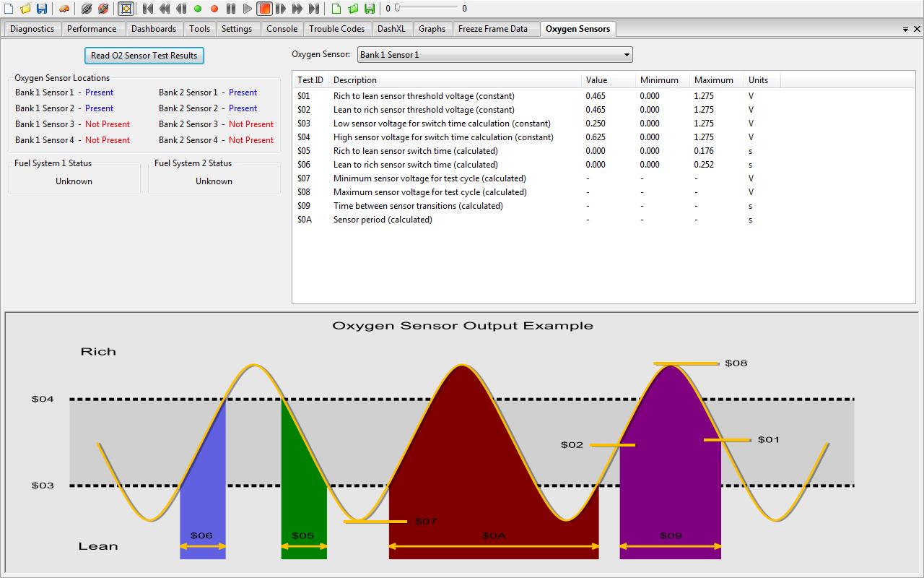Select the $03 low sensor voltage row
This screenshot has height=578, width=924.
(603, 124)
